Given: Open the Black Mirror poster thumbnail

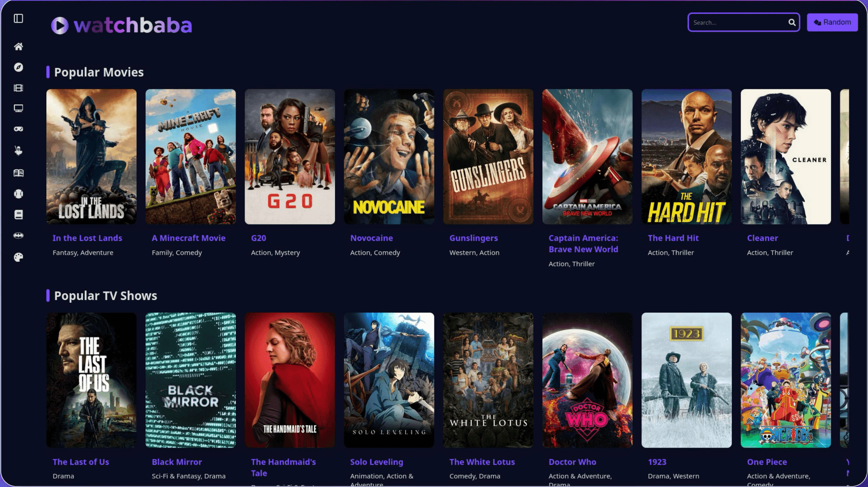Looking at the screenshot, I should point(190,380).
